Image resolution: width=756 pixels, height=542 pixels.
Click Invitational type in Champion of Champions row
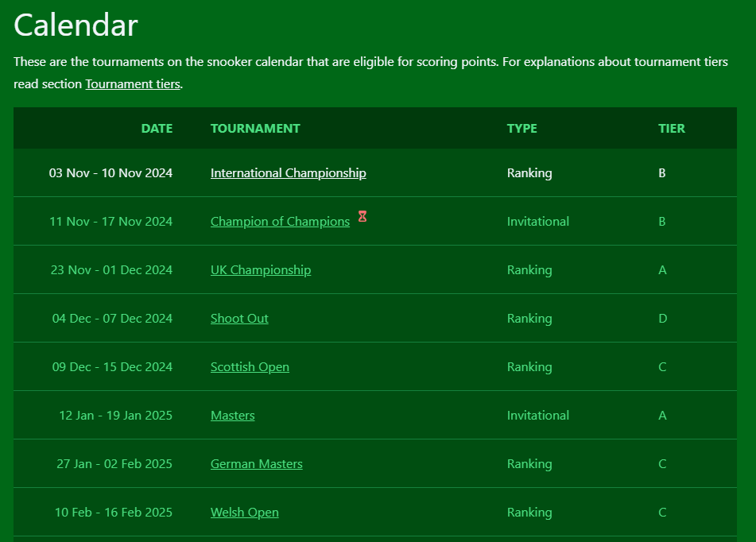pos(538,222)
